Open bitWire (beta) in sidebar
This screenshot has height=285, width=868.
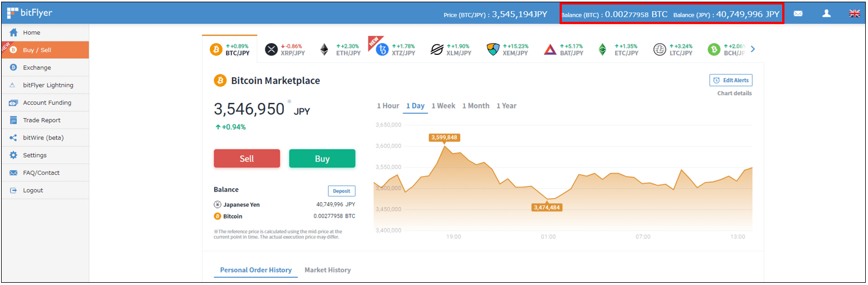(x=45, y=138)
